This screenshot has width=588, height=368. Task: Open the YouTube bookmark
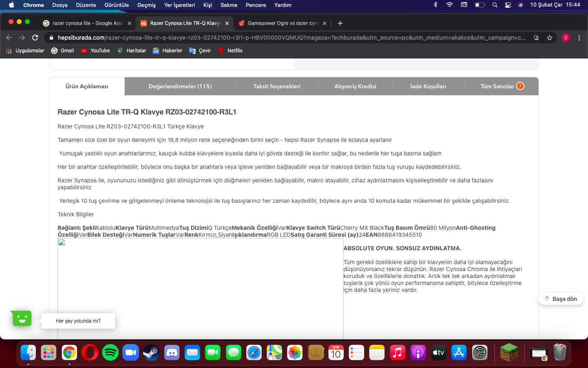[96, 51]
